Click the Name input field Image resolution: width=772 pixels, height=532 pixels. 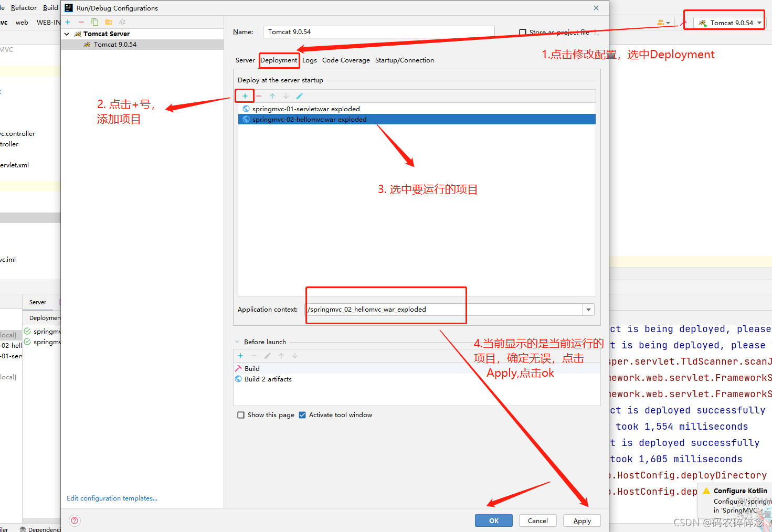coord(378,32)
